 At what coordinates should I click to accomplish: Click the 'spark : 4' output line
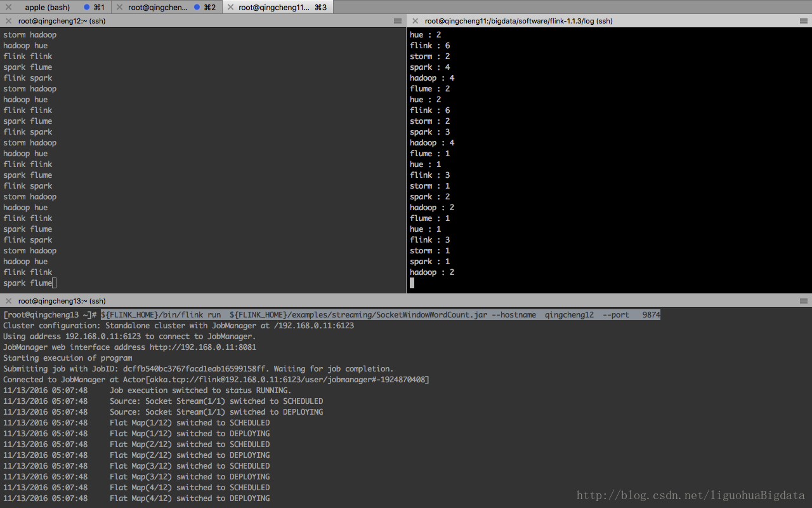pos(430,67)
